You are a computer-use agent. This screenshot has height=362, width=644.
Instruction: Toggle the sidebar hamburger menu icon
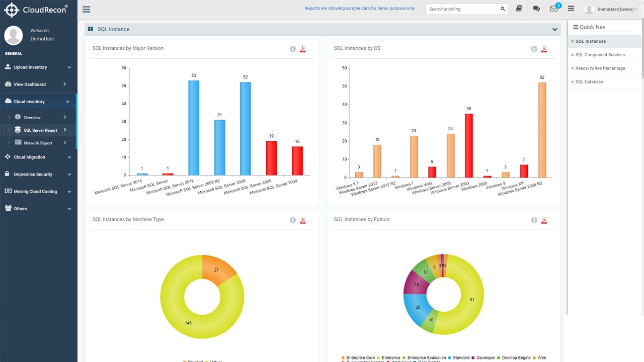86,9
